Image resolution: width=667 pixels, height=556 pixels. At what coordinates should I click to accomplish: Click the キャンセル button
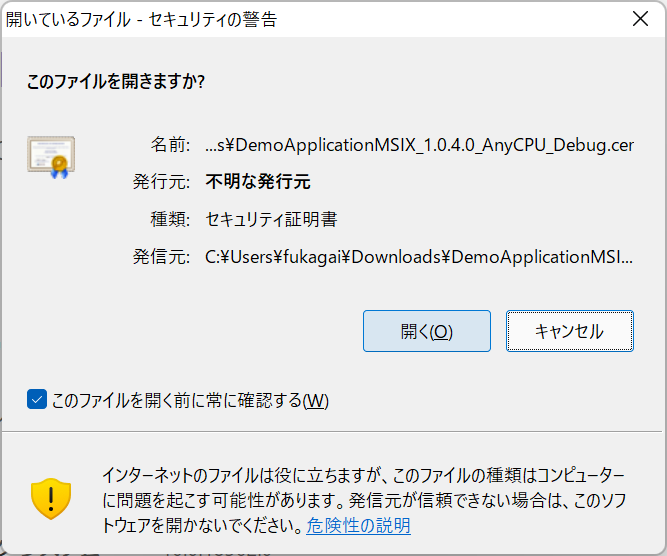point(570,331)
